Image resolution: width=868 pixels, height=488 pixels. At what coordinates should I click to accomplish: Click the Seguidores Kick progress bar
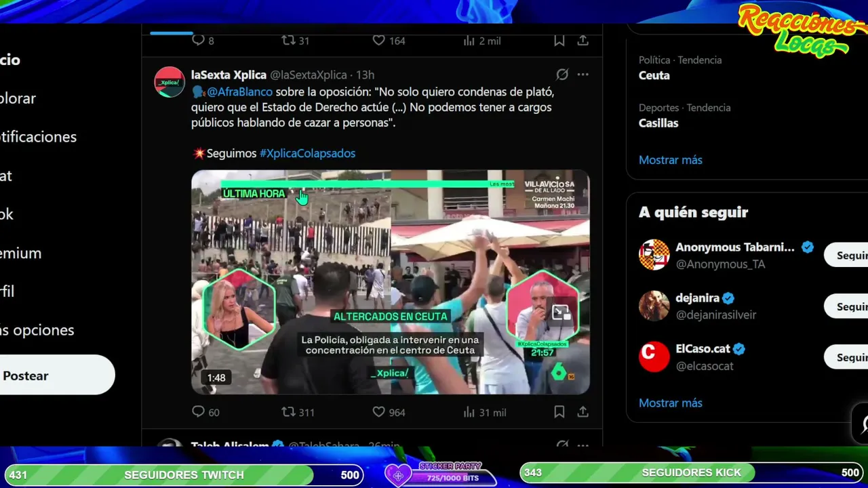pos(692,472)
